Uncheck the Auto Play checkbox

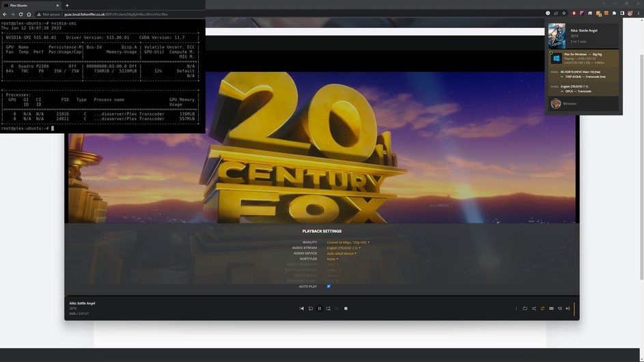click(x=328, y=286)
